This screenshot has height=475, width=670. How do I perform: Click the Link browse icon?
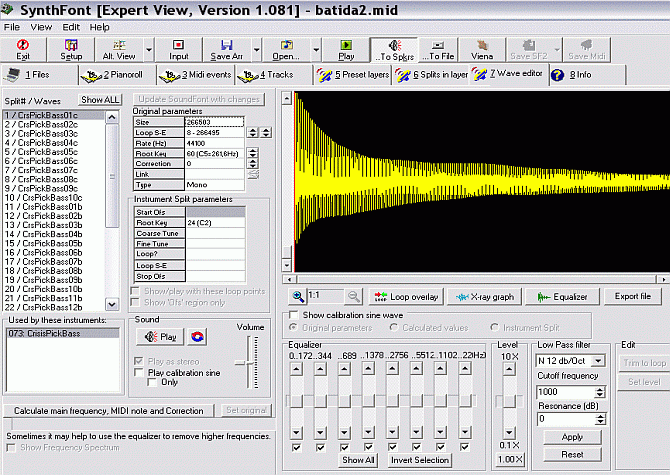[x=253, y=174]
